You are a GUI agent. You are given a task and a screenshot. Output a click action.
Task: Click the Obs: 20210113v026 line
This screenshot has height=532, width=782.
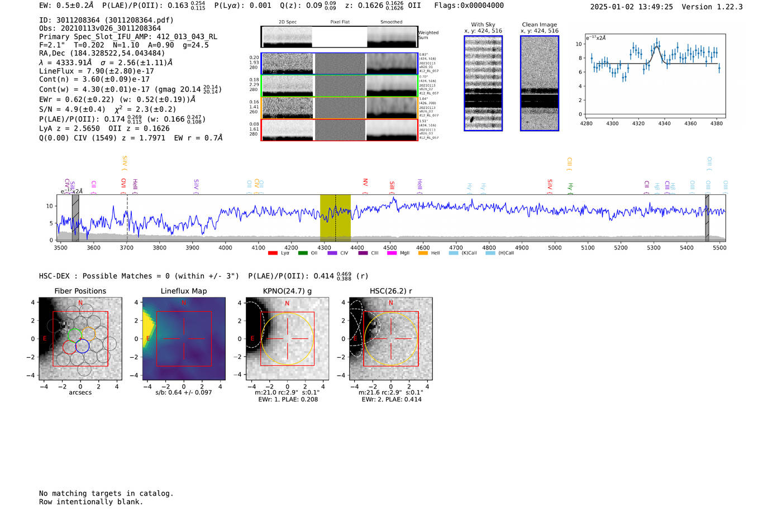[100, 28]
